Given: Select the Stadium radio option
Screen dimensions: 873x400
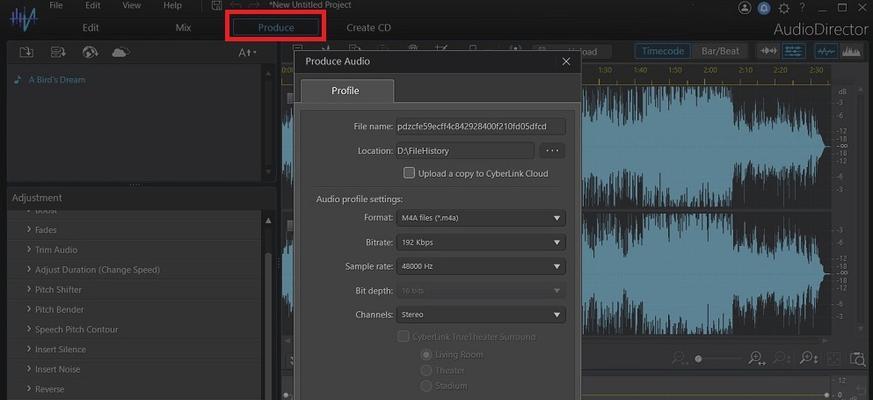Looking at the screenshot, I should pyautogui.click(x=426, y=386).
